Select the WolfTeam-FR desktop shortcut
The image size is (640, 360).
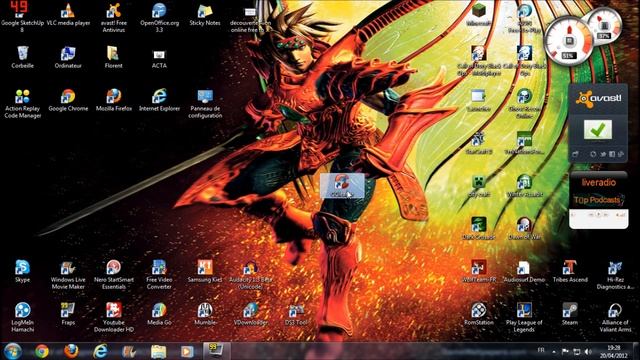(x=479, y=271)
